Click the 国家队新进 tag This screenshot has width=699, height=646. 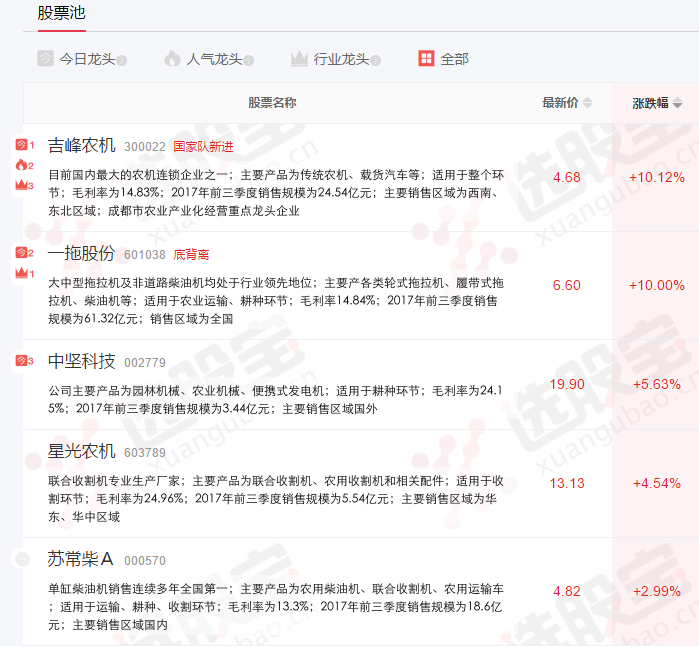(x=203, y=147)
